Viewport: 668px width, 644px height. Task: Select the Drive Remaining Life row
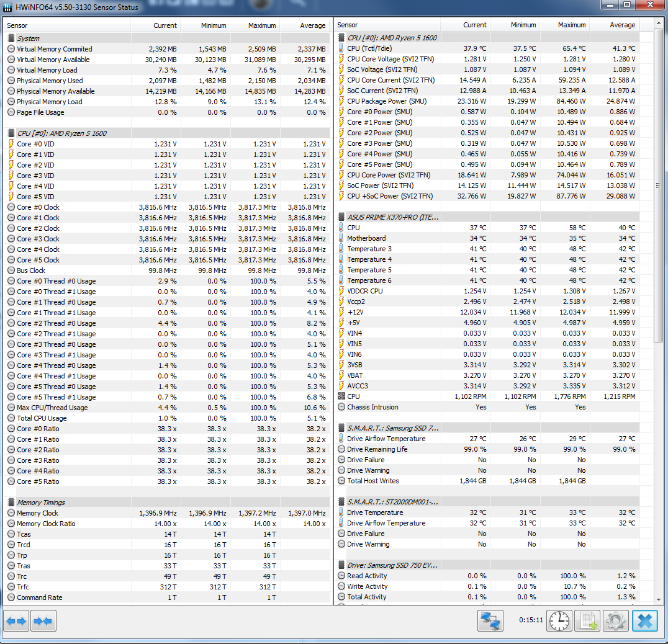[487, 449]
